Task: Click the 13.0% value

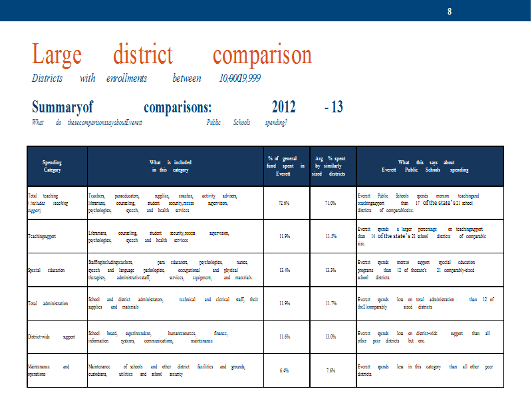Action: [331, 337]
